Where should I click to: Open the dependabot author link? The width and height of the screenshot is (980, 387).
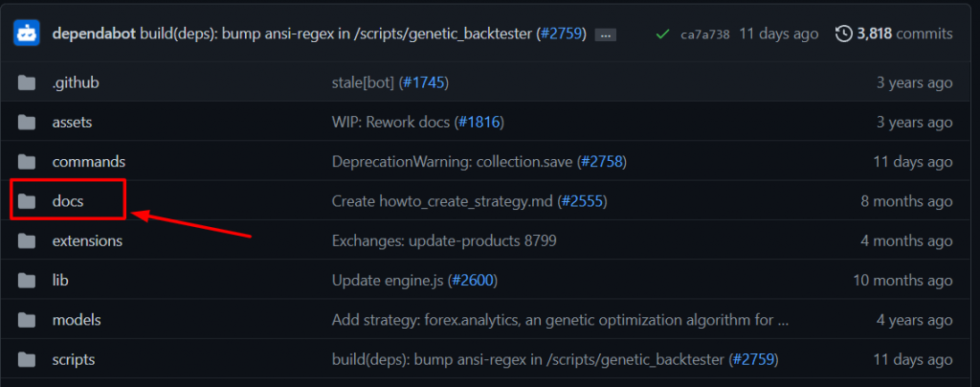point(95,34)
